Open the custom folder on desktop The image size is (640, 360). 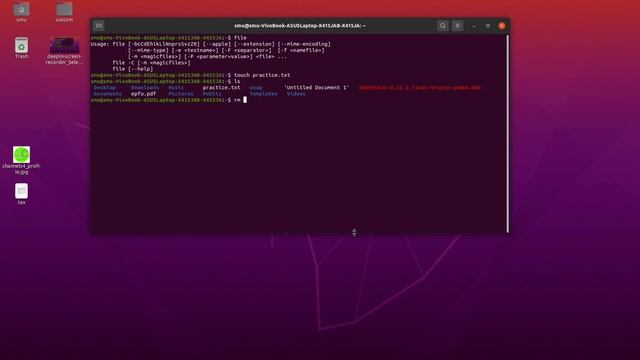(64, 11)
